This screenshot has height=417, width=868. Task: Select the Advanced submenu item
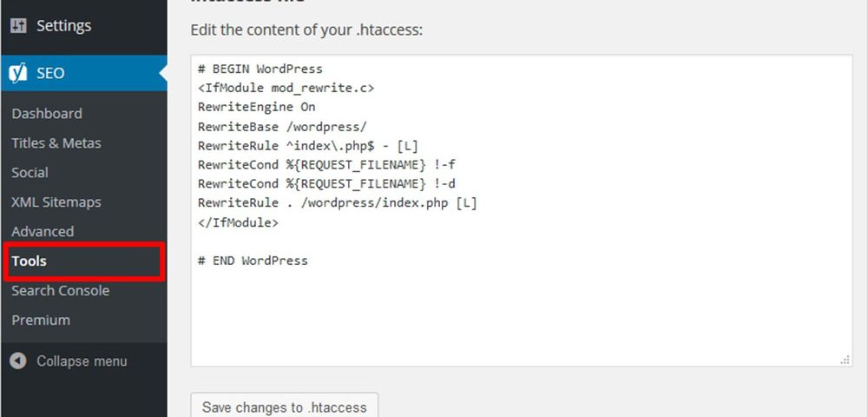(x=43, y=231)
